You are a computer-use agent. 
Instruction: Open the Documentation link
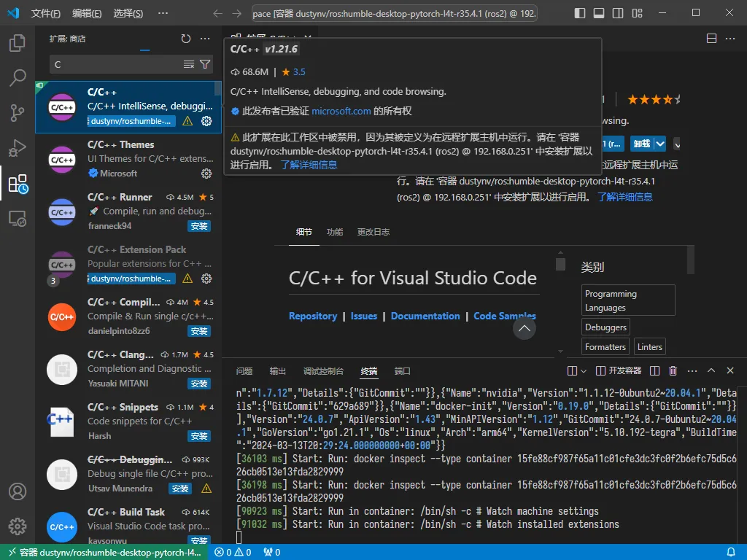425,316
